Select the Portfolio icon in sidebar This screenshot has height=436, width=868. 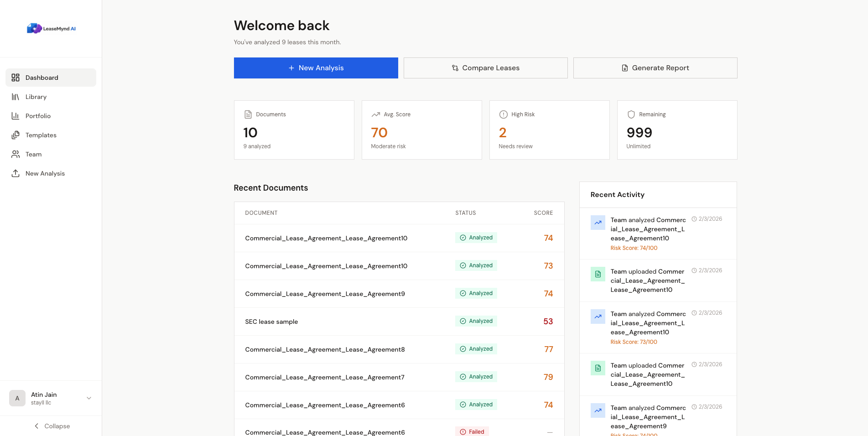pyautogui.click(x=15, y=116)
